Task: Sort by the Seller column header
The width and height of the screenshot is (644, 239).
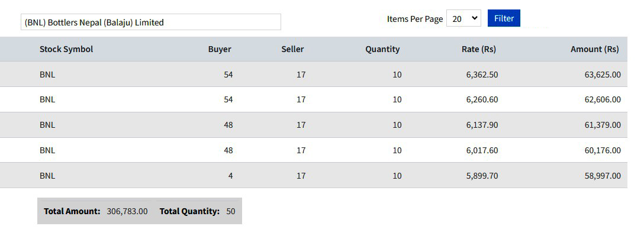Action: (x=292, y=49)
